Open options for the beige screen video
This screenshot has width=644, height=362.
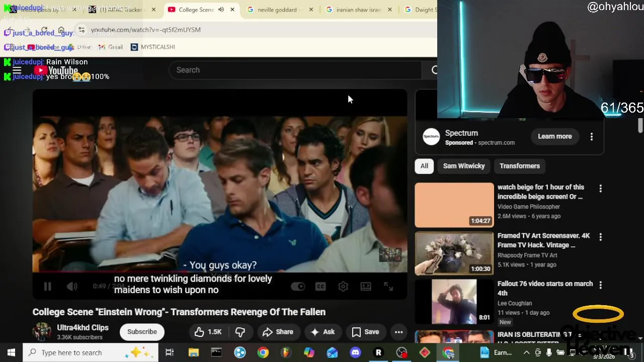[x=600, y=189]
